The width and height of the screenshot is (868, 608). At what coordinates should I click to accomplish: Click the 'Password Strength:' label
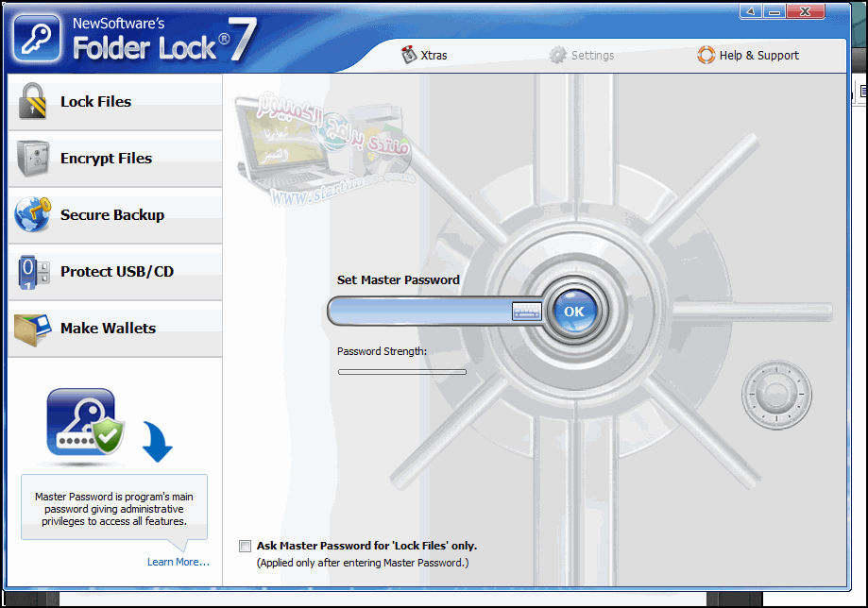click(x=382, y=351)
